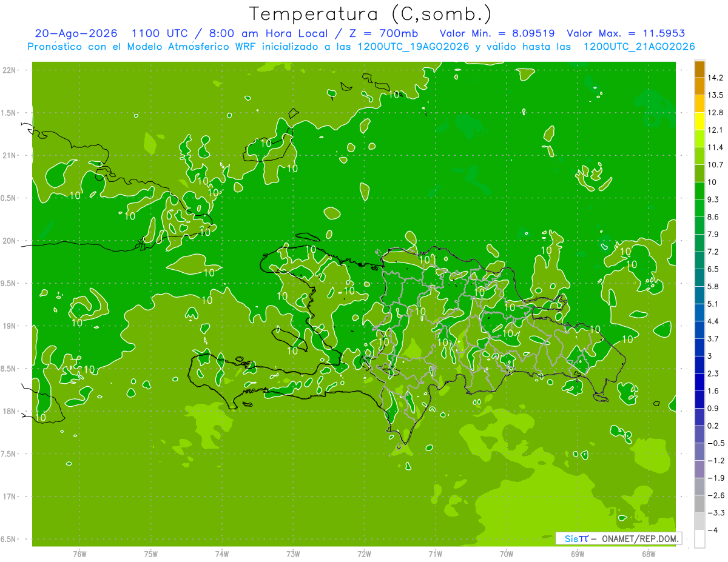Click the '1100 UTC' time text
728x562 pixels.
[161, 33]
